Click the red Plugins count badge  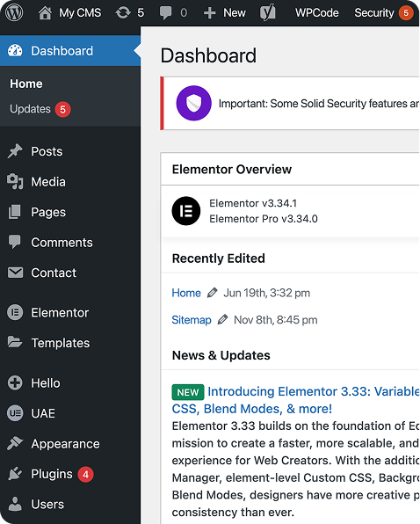(85, 474)
